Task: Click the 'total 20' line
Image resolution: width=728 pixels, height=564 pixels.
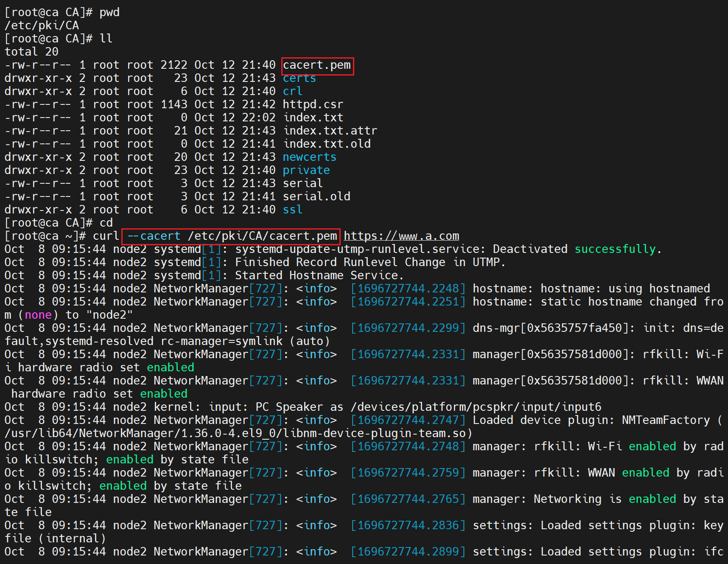Action: (31, 52)
